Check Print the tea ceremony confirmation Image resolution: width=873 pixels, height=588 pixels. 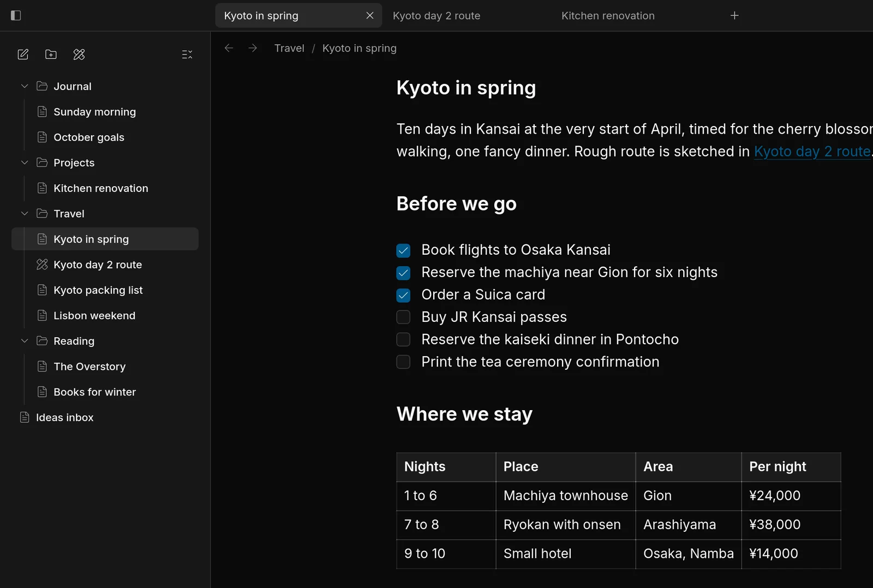pos(403,362)
